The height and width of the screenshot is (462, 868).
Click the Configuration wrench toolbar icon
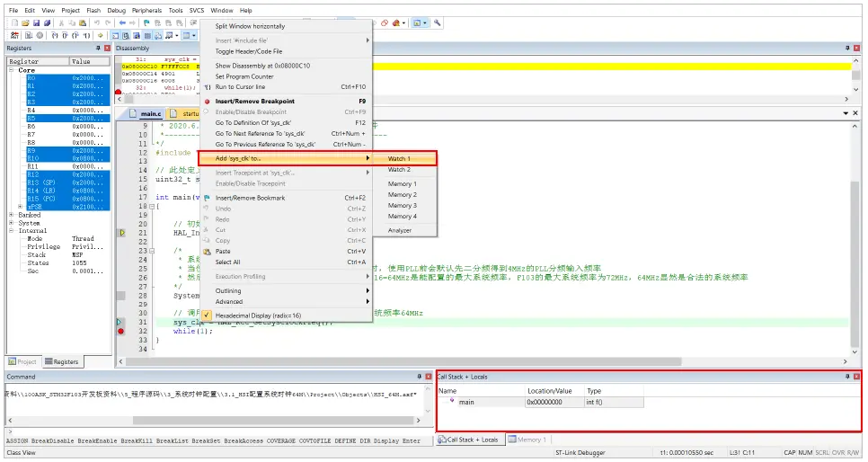click(438, 22)
